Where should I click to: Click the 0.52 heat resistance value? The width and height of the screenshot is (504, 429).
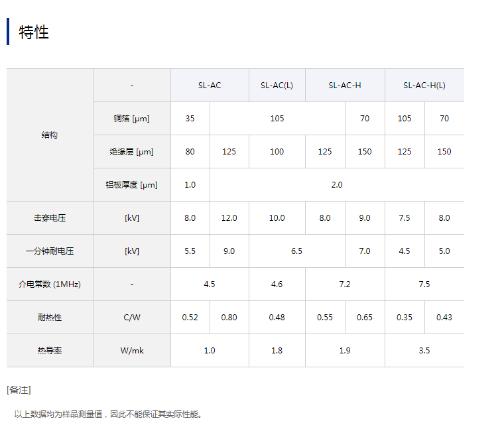coord(190,318)
